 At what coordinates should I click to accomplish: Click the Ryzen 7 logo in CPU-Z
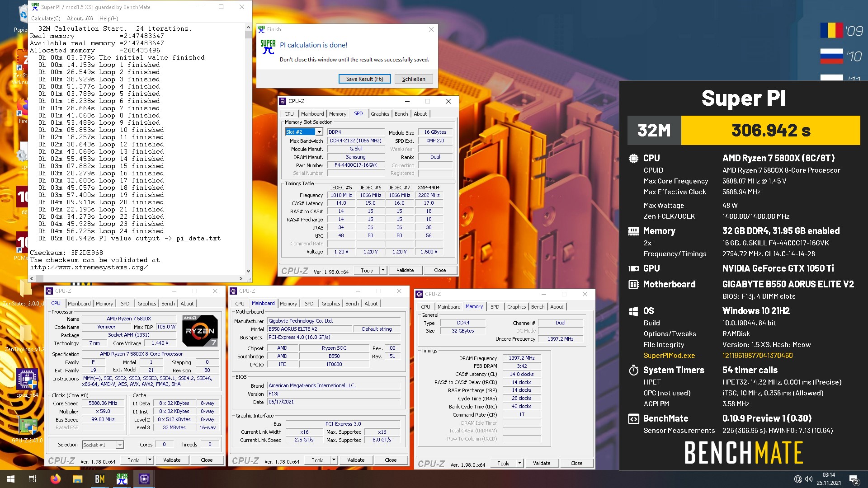(200, 331)
